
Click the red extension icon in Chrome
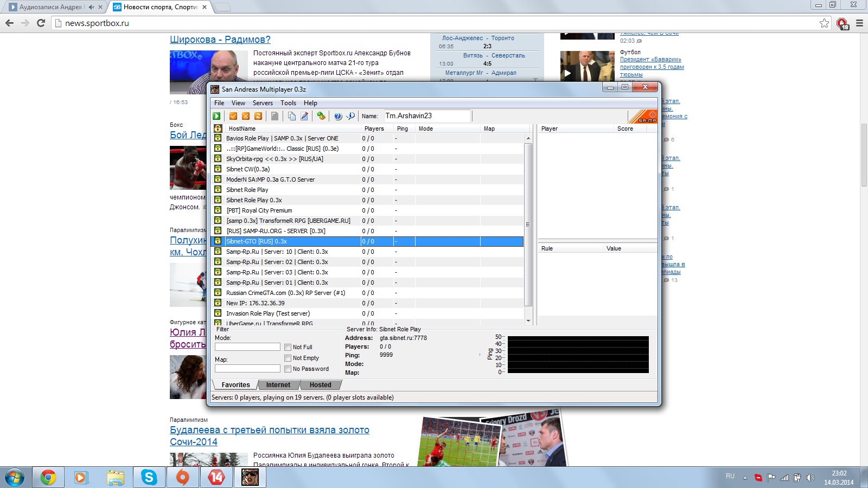[x=842, y=23]
